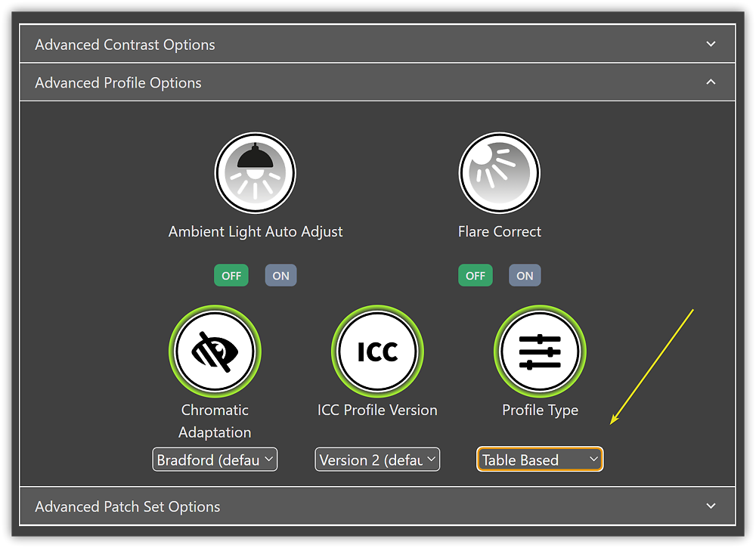Click the Flare Correct icon
The image size is (756, 548).
pos(499,172)
